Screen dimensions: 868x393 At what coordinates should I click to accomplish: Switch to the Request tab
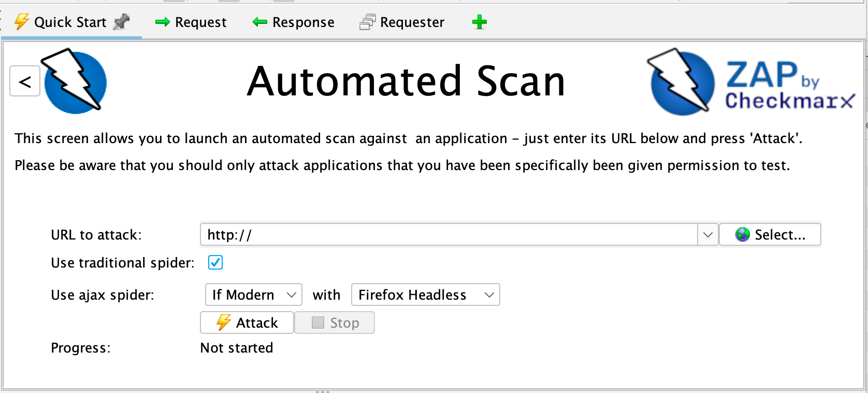[200, 22]
